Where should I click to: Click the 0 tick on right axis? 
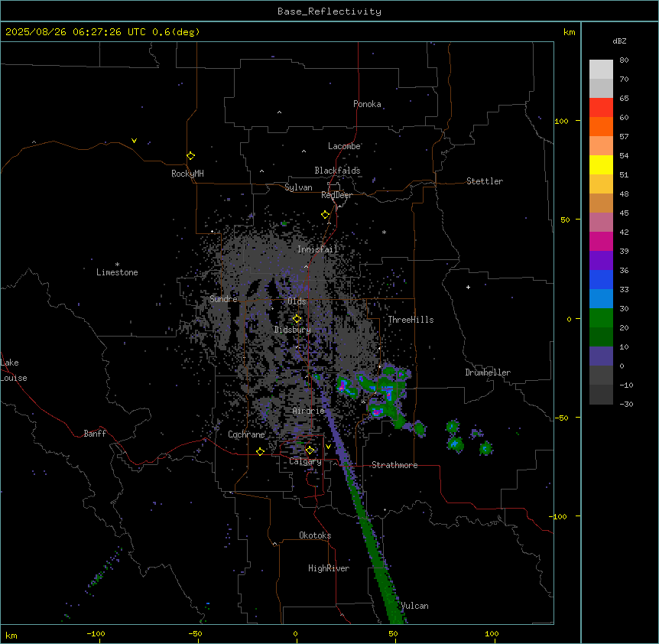569,319
